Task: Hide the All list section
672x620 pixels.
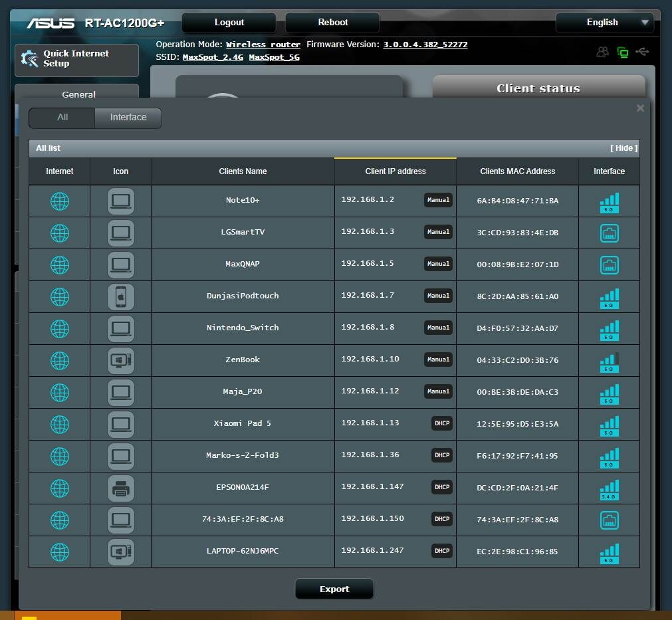Action: [623, 148]
